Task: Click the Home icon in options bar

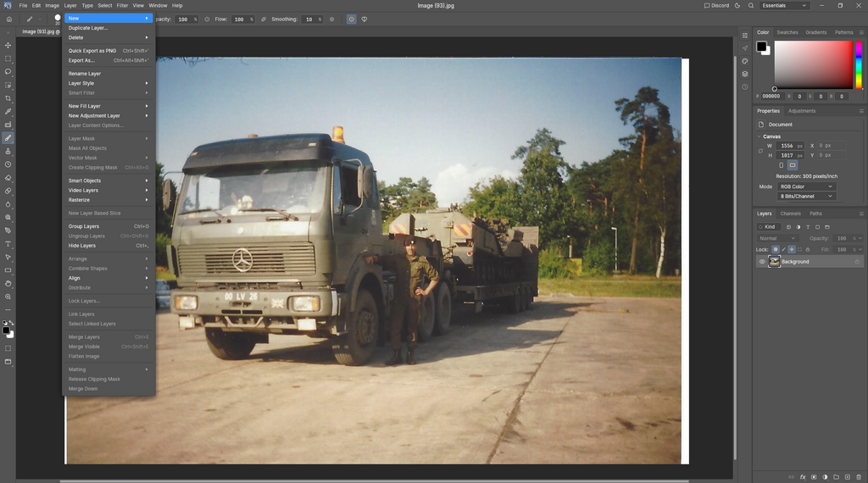Action: [x=8, y=19]
